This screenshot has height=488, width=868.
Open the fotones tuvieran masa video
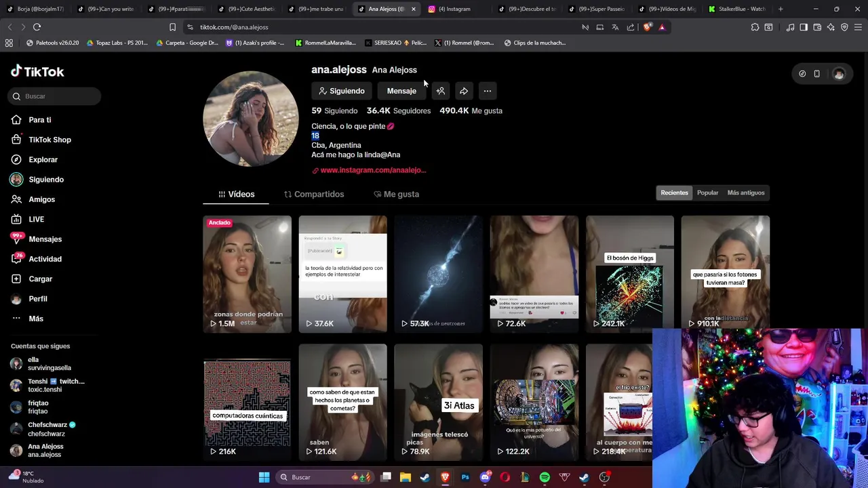[725, 274]
